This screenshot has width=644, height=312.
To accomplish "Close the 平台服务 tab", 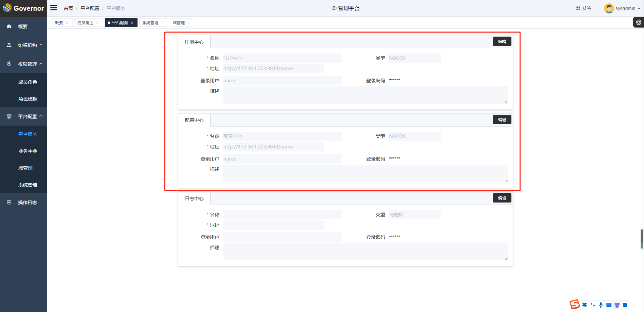I will coord(132,23).
